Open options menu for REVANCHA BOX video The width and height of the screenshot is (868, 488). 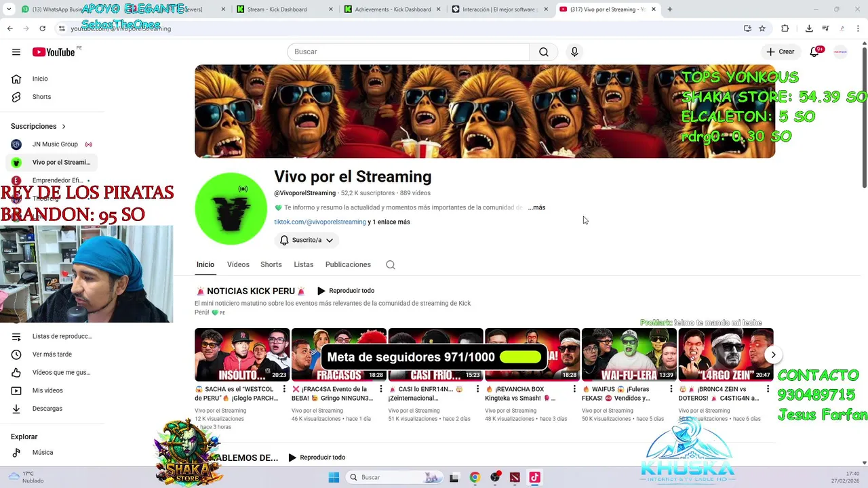574,390
